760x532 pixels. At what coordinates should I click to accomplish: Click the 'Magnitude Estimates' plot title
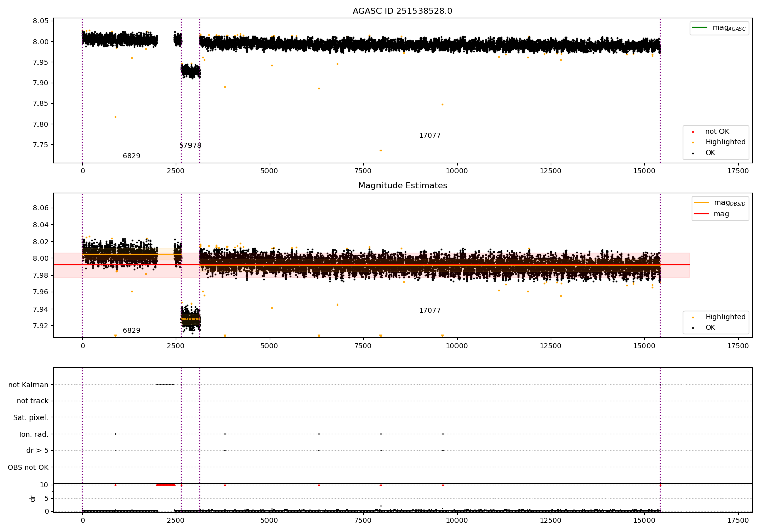click(402, 186)
